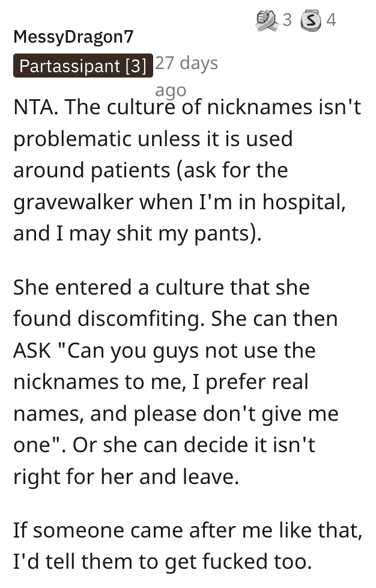The width and height of the screenshot is (376, 588).
Task: Click the line 'around patients (ask for the'
Action: click(x=151, y=171)
